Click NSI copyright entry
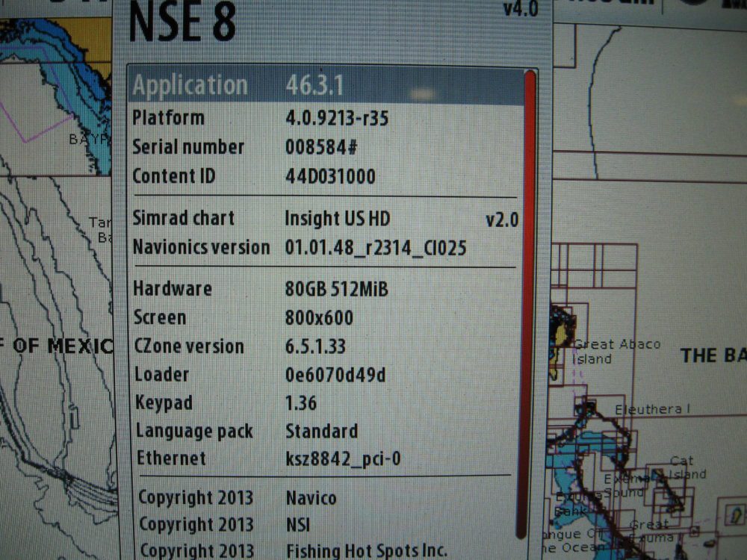 click(298, 525)
